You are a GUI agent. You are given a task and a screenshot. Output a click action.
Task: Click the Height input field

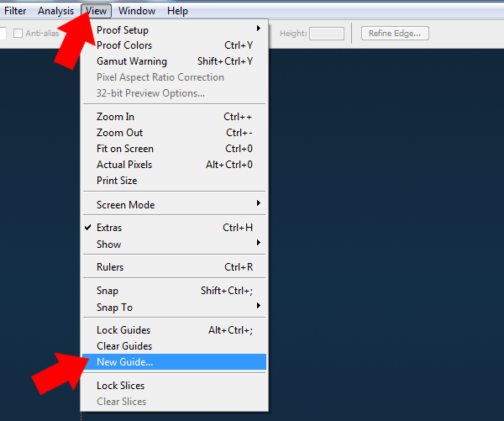pyautogui.click(x=327, y=34)
